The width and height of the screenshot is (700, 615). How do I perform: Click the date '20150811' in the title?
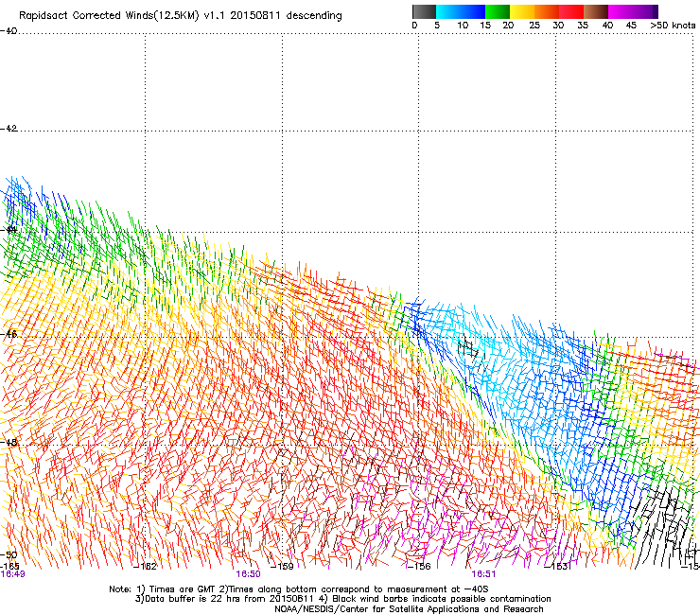[x=255, y=16]
